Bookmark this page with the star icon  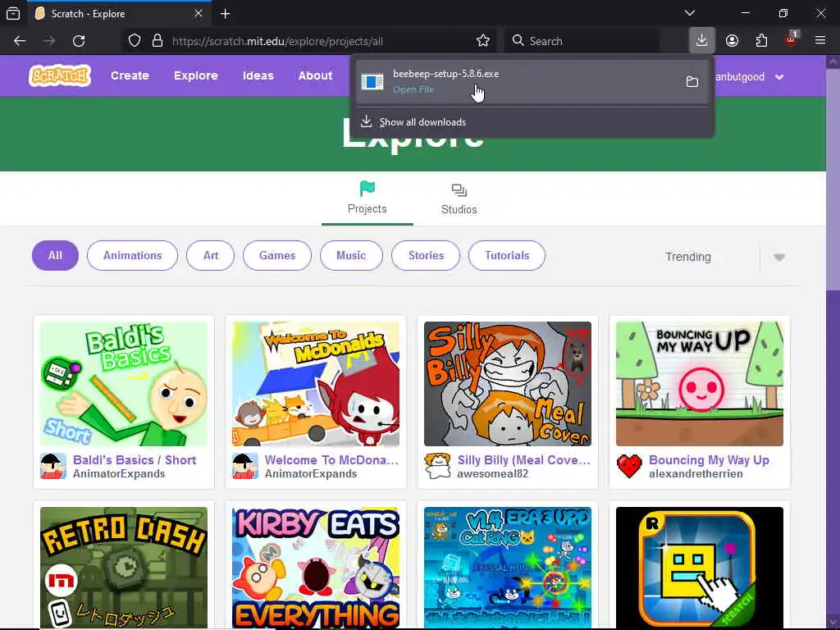click(482, 41)
